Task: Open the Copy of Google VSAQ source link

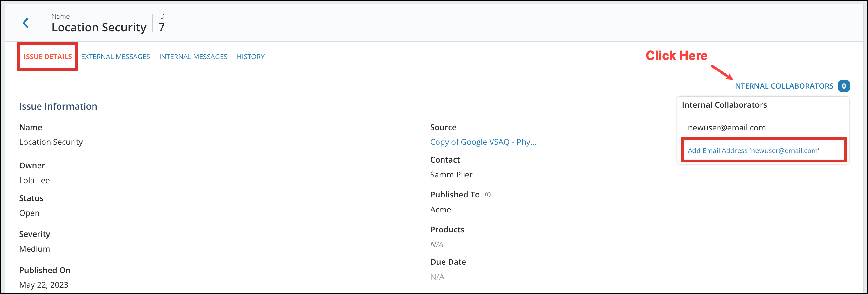Action: click(x=483, y=142)
